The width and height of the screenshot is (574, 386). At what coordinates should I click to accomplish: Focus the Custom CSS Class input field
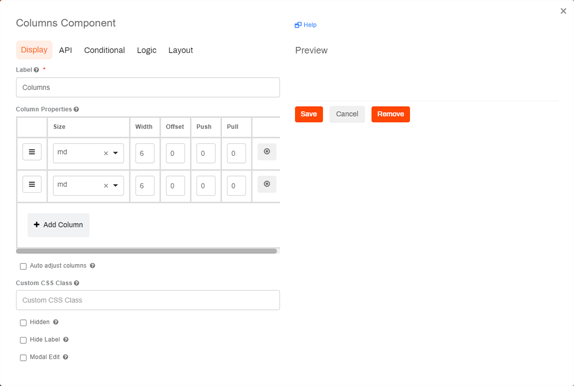click(148, 300)
